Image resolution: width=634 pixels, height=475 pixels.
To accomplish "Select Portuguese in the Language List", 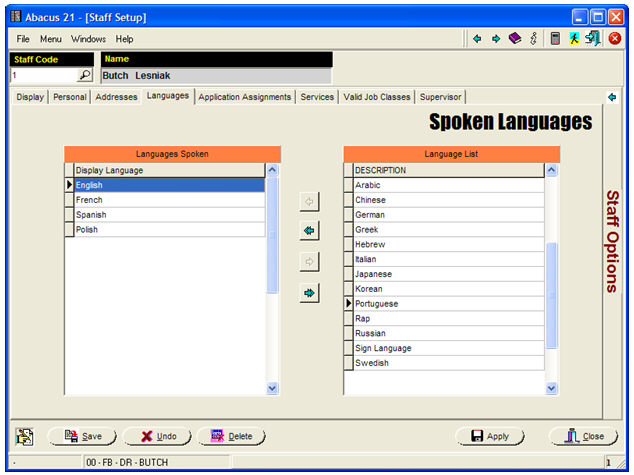I will pos(377,303).
